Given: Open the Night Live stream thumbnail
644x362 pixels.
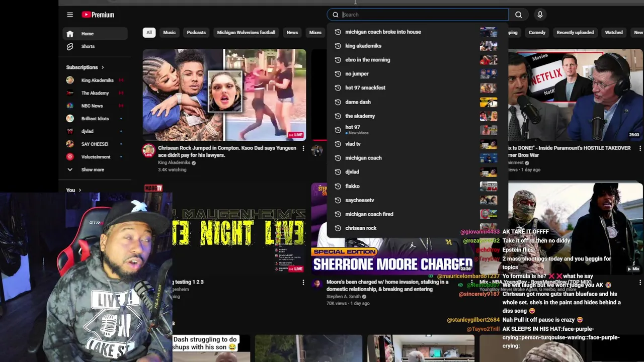Looking at the screenshot, I should tap(238, 229).
